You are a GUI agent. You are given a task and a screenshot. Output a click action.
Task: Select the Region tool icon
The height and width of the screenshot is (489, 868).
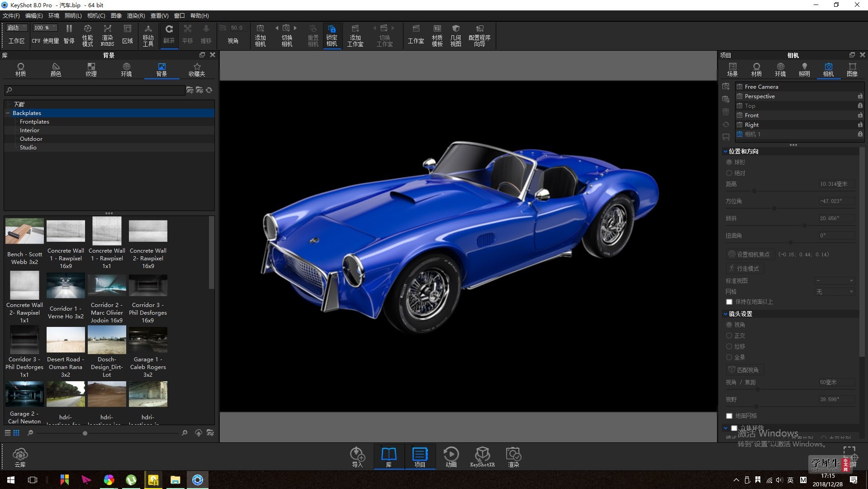128,34
